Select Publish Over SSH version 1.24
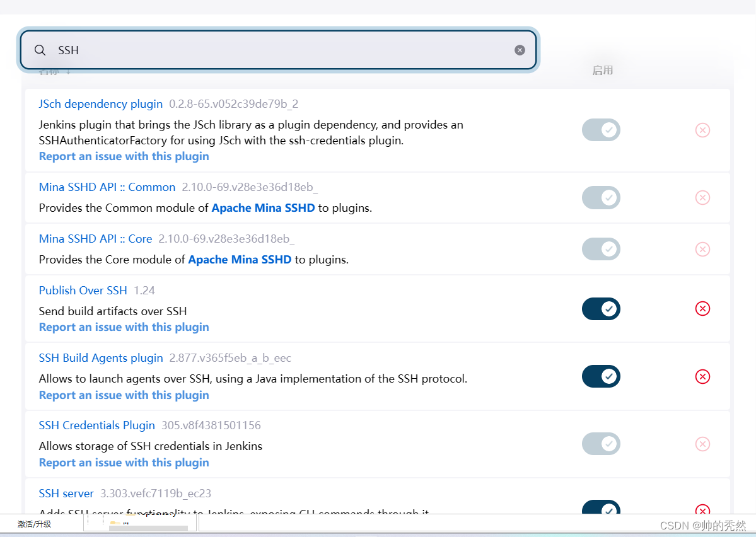 [x=144, y=290]
